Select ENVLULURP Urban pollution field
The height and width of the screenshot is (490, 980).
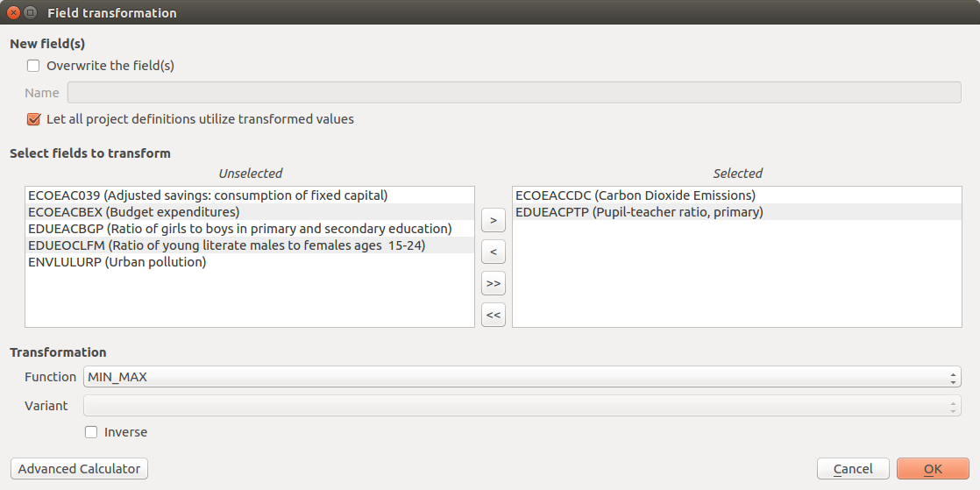[x=117, y=262]
